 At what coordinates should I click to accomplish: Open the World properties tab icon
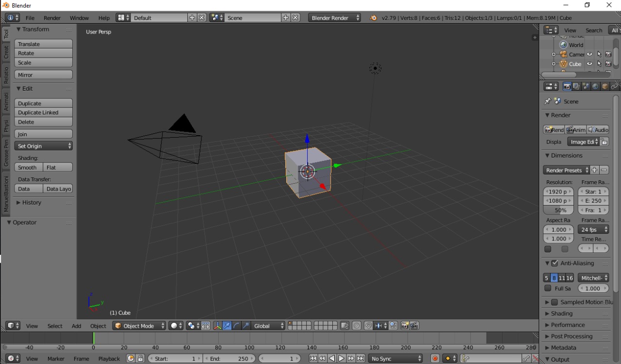coord(595,86)
